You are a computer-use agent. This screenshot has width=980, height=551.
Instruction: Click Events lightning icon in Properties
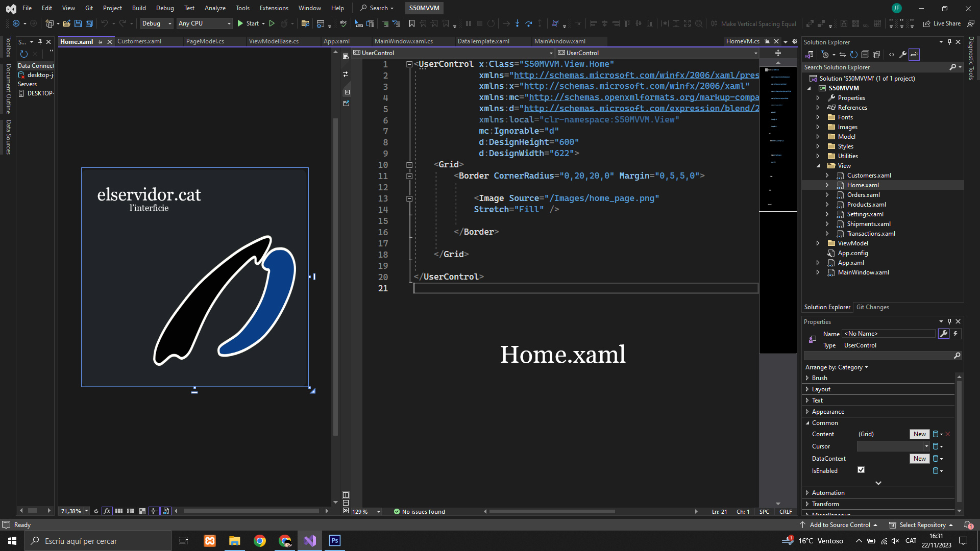(x=955, y=334)
